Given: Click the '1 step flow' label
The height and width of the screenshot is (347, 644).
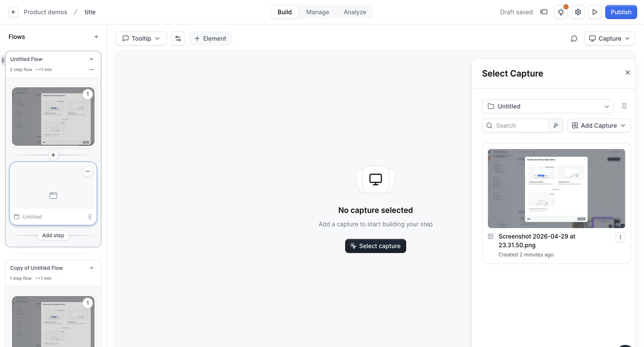Looking at the screenshot, I should click(20, 278).
